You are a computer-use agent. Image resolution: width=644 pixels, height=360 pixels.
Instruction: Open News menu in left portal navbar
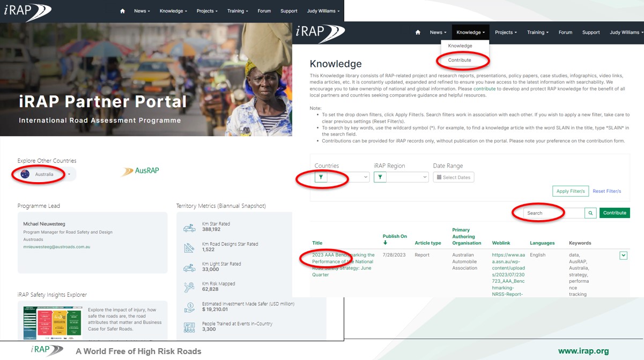[142, 11]
